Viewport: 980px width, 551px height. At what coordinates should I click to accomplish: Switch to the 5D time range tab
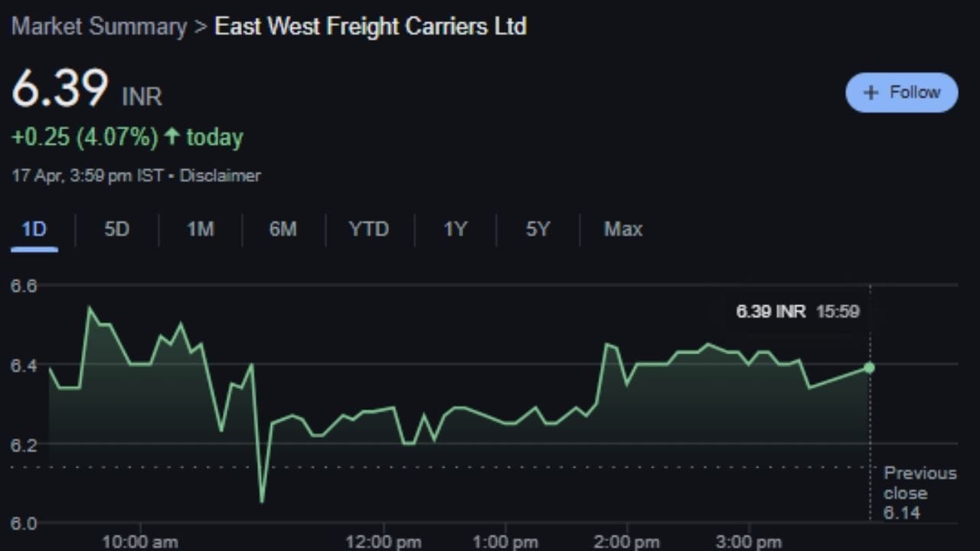[116, 229]
